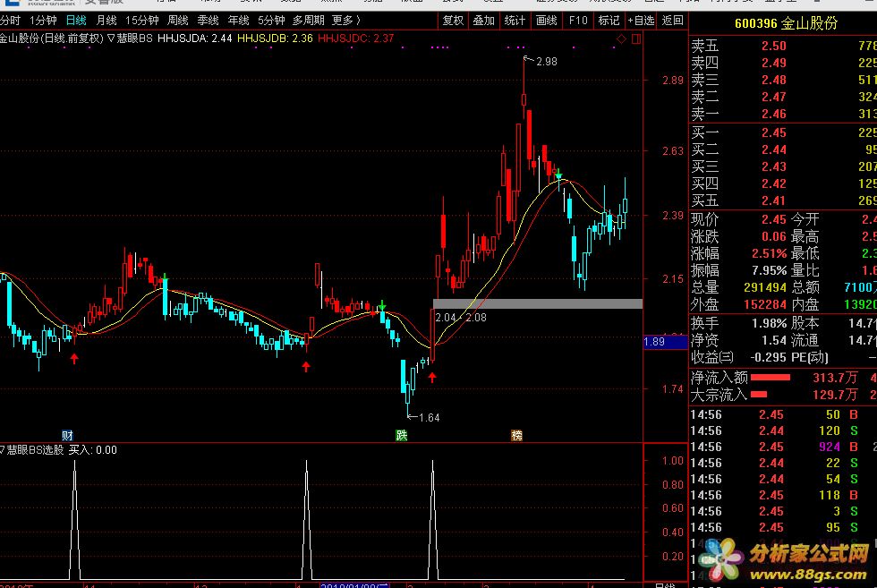Click the 卖一 2.46 order row
Viewport: 877px width, 588px height.
click(x=784, y=114)
